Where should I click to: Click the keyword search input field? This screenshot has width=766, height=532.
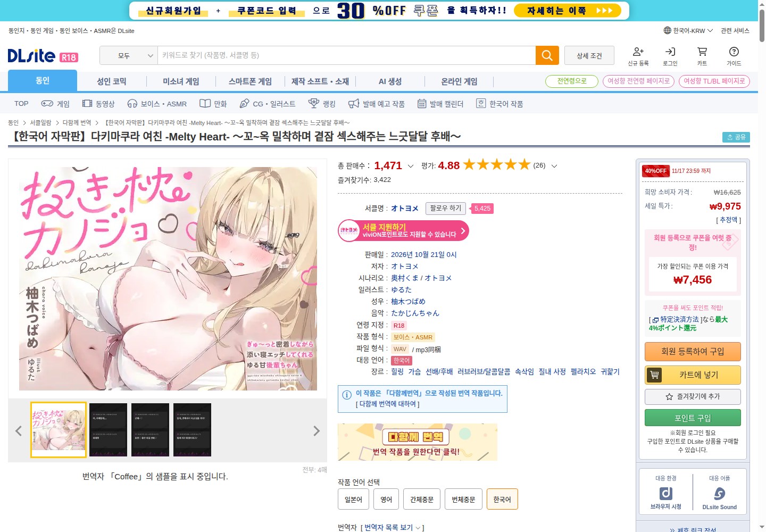tap(346, 55)
